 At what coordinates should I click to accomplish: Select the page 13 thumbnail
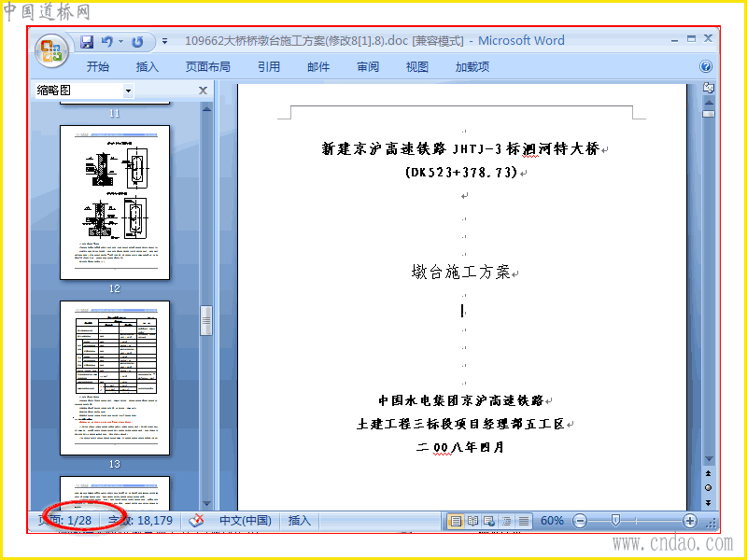click(x=115, y=378)
